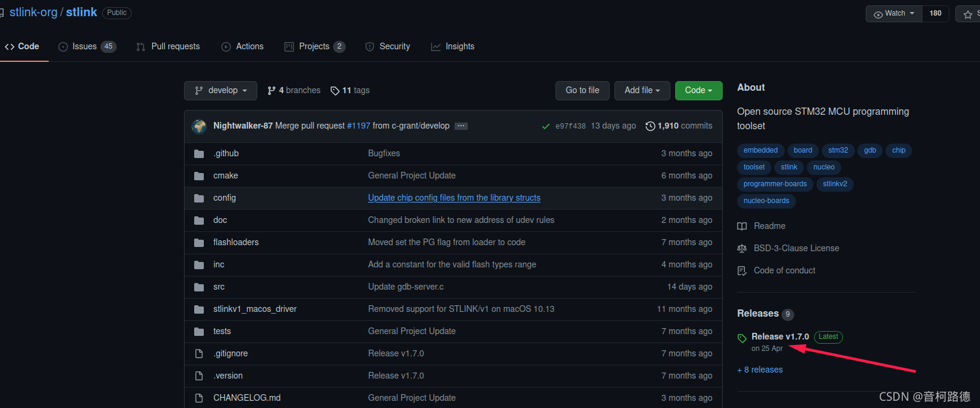
Task: Click the branches icon beside 4 branches
Action: coord(272,91)
